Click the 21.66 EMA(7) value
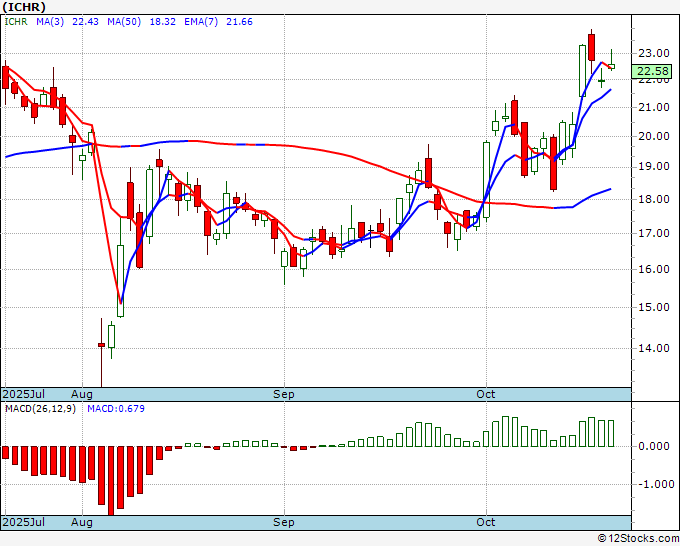680x546 pixels. click(x=239, y=22)
